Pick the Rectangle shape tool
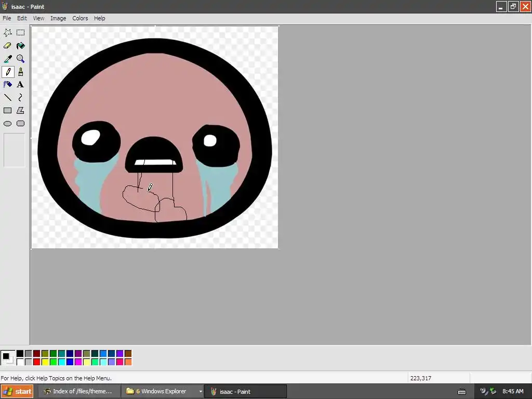 coord(7,111)
